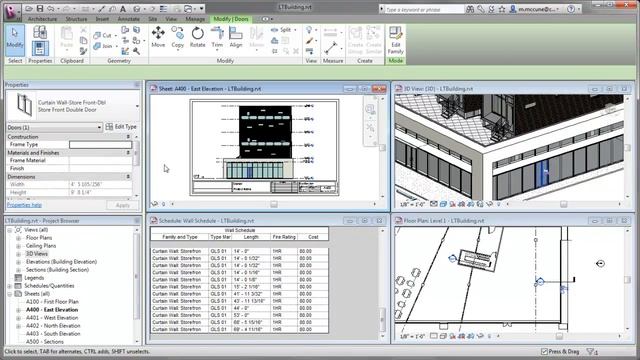Click the Measure between two references tool

[x=331, y=48]
